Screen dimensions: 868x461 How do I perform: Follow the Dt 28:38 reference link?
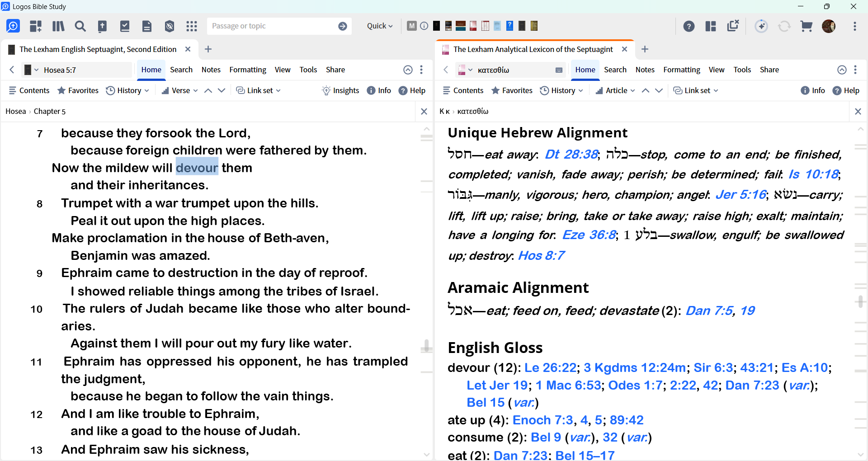(x=571, y=155)
